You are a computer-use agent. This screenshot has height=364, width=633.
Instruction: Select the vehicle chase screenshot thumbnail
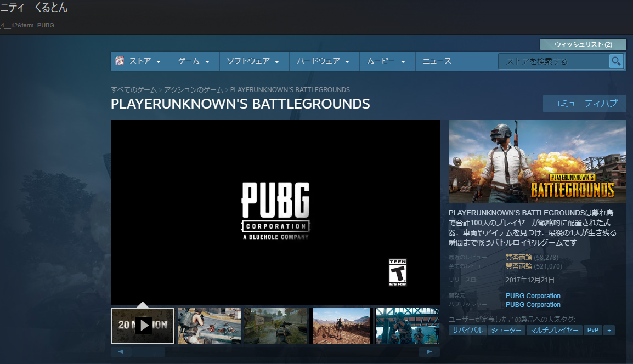[x=210, y=326]
